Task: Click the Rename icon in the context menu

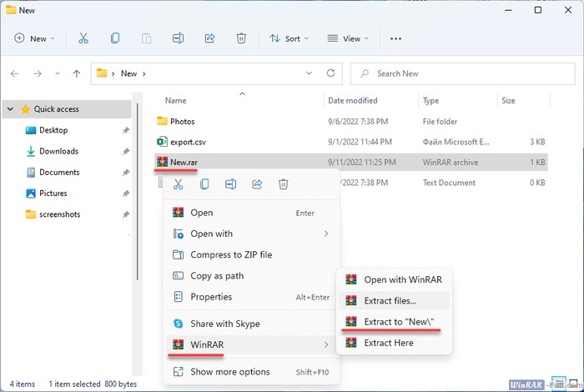Action: [x=231, y=184]
